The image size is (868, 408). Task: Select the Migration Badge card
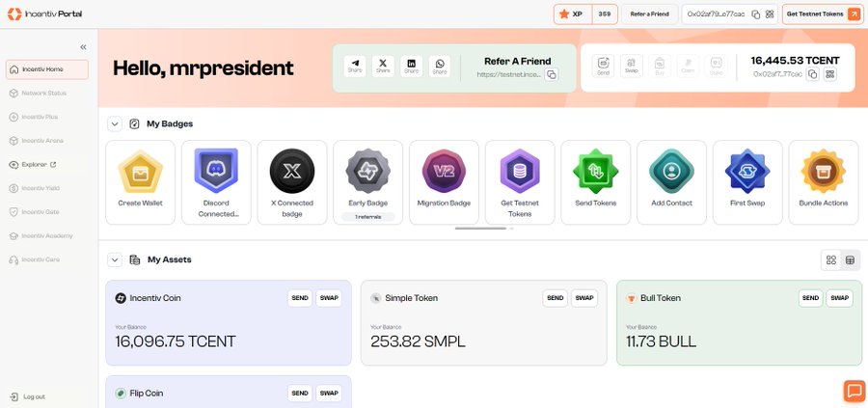point(444,182)
